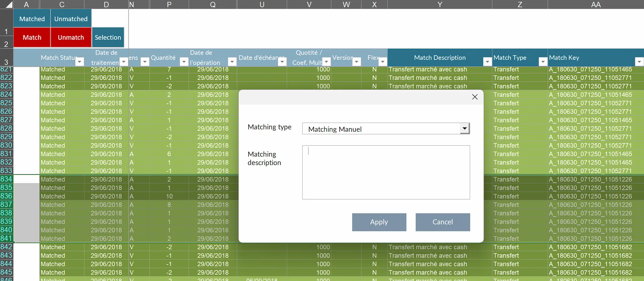Open the Date de l'opération filter arrow
The width and height of the screenshot is (644, 281).
[232, 62]
